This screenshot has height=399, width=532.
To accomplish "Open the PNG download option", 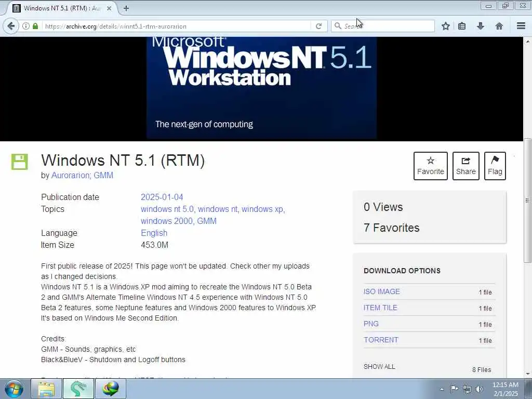I will (371, 324).
